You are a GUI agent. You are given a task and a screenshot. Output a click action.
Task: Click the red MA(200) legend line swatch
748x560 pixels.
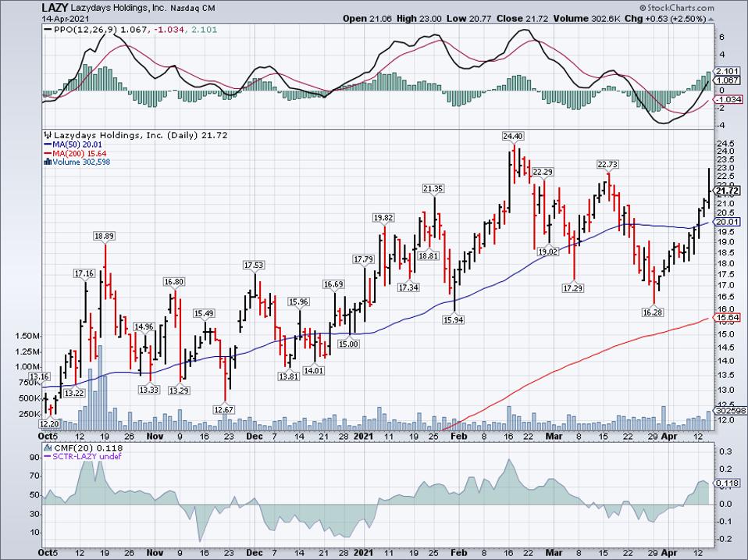point(47,153)
